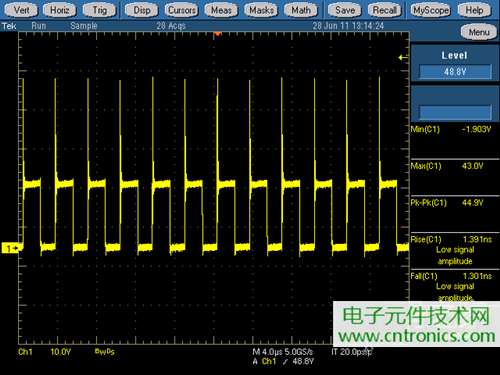Viewport: 500px width, 375px height.
Task: Click the Save button
Action: (345, 10)
